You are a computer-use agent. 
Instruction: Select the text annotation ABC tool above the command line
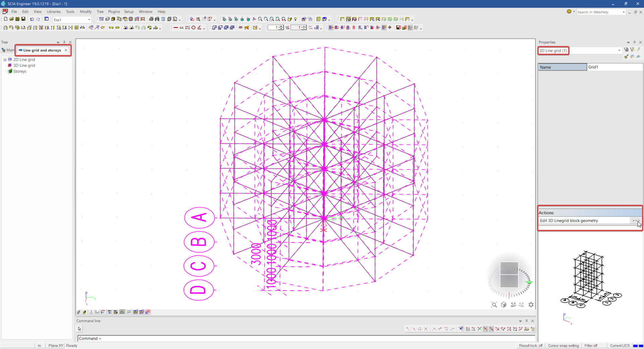pyautogui.click(x=110, y=312)
